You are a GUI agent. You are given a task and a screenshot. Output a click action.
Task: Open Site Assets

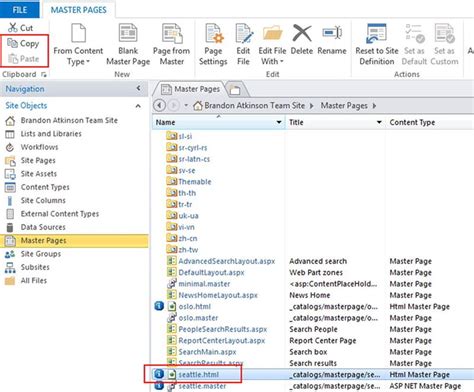(x=39, y=174)
